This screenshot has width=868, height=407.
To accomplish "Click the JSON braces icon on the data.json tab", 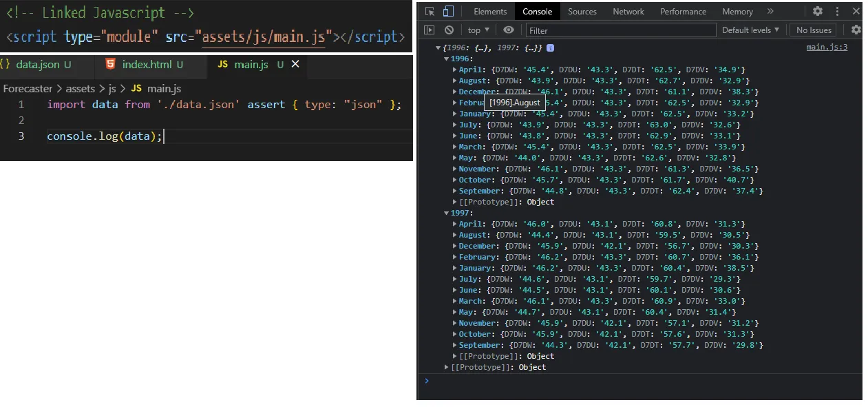I will 5,64.
